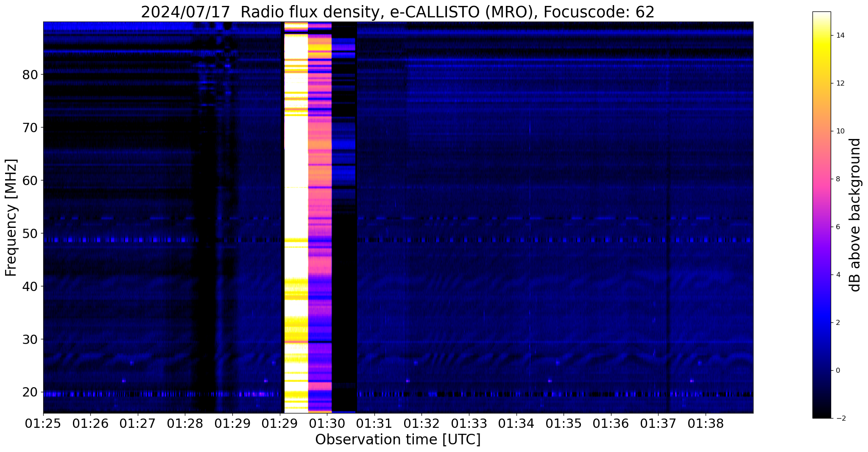868x452 pixels.
Task: Click the colorbar tick label 14
Action: coord(840,36)
